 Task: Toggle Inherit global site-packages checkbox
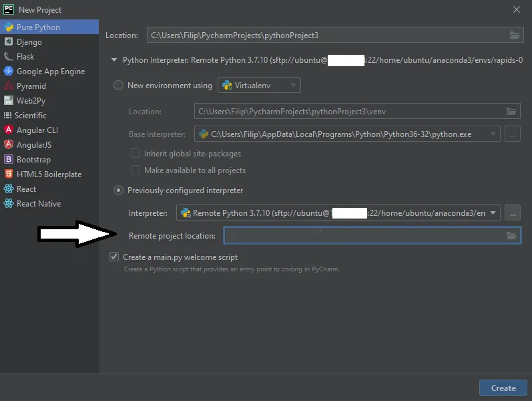point(136,153)
